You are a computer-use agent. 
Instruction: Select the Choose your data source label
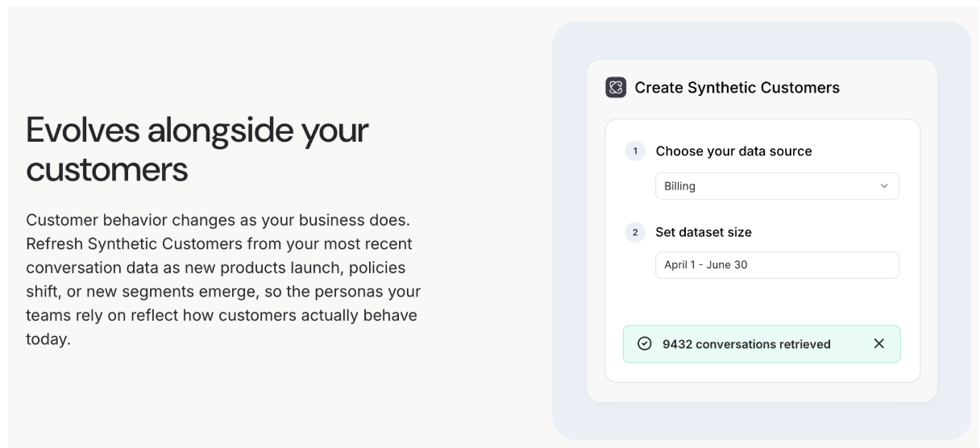pos(734,151)
